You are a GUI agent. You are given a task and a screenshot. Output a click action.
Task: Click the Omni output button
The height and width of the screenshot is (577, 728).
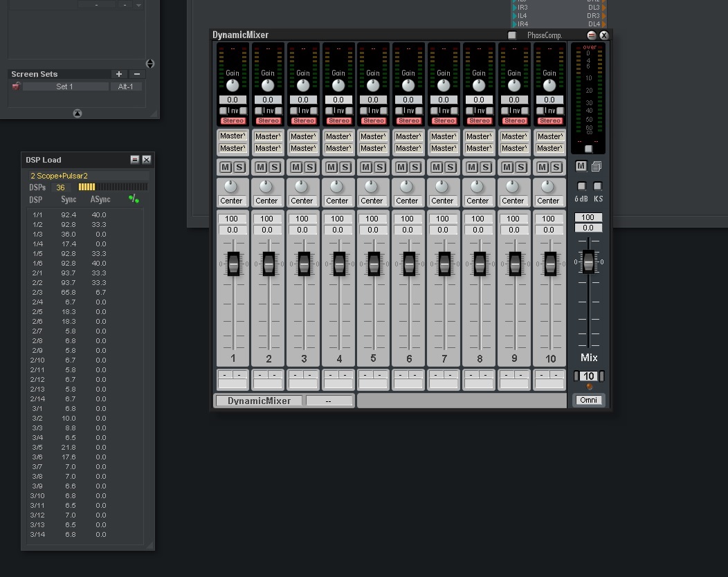(588, 400)
